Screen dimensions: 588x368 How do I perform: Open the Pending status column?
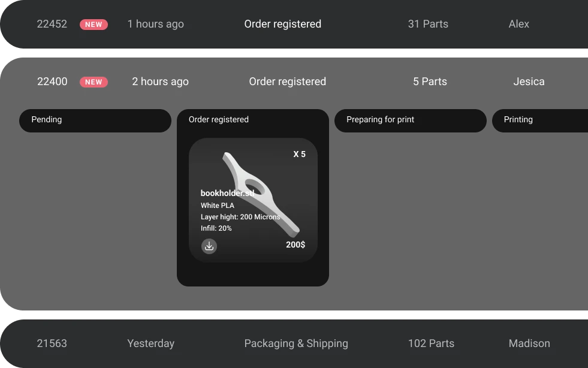click(46, 120)
